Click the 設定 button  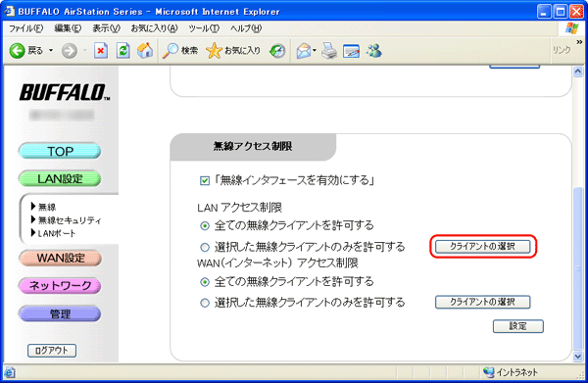(x=517, y=326)
